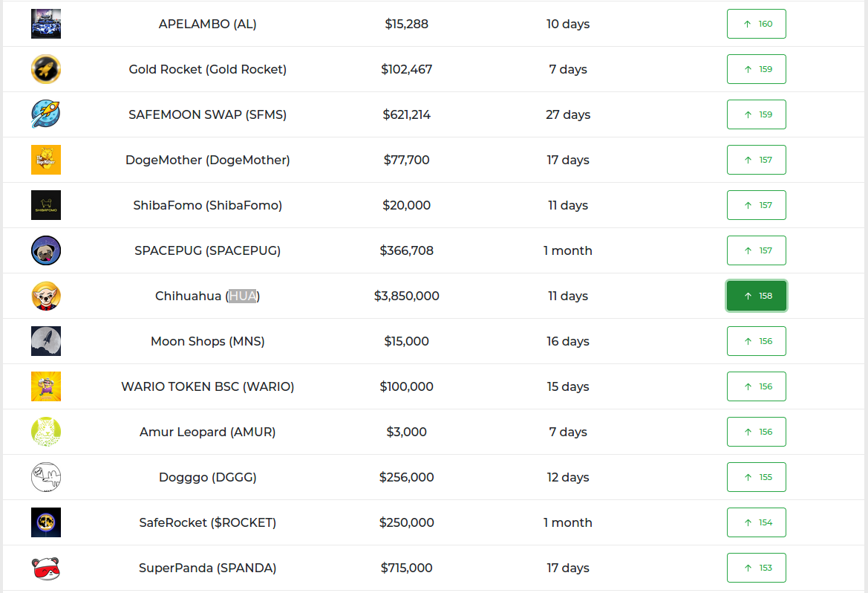Upvote SuperPanda with 153 votes
The height and width of the screenshot is (593, 868).
756,568
